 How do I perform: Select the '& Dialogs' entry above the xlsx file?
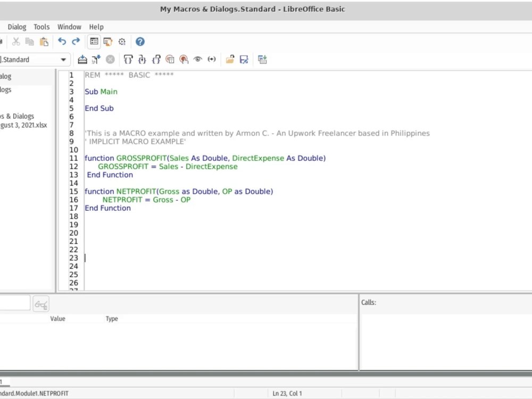[17, 116]
